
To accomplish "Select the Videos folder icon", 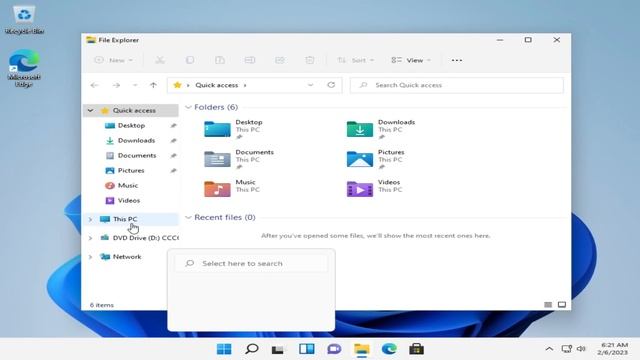I will point(360,189).
